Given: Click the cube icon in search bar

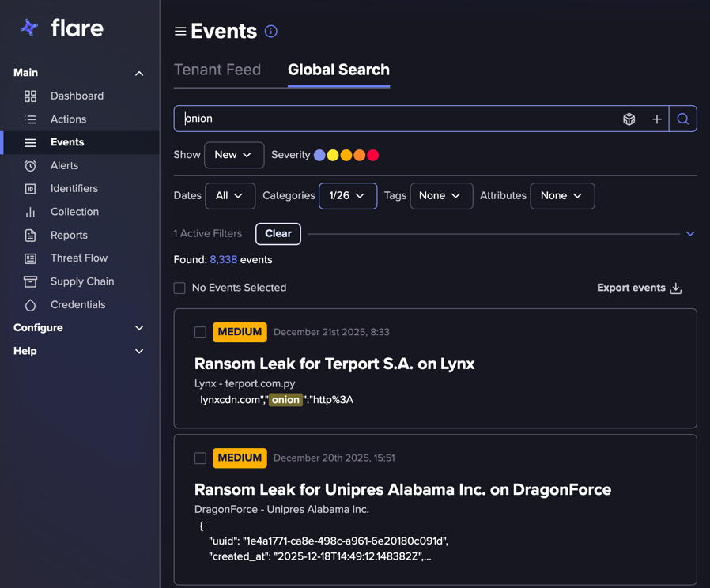Looking at the screenshot, I should pos(629,119).
